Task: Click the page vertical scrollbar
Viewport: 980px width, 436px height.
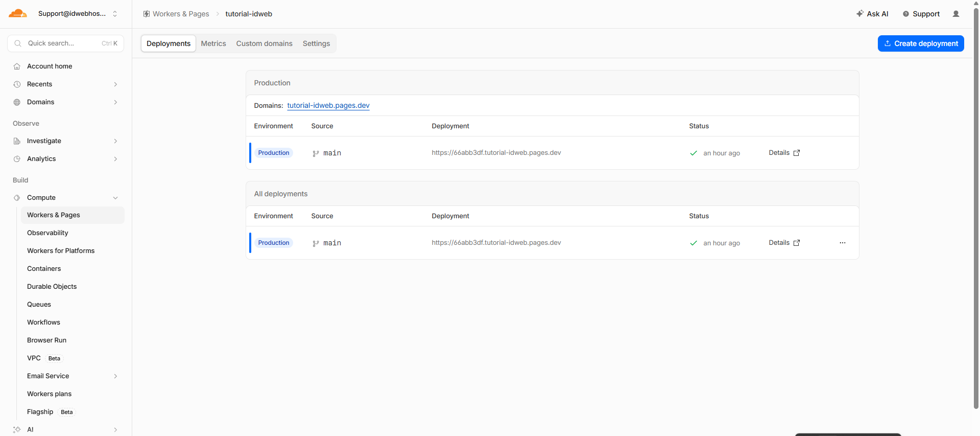Action: tap(976, 209)
